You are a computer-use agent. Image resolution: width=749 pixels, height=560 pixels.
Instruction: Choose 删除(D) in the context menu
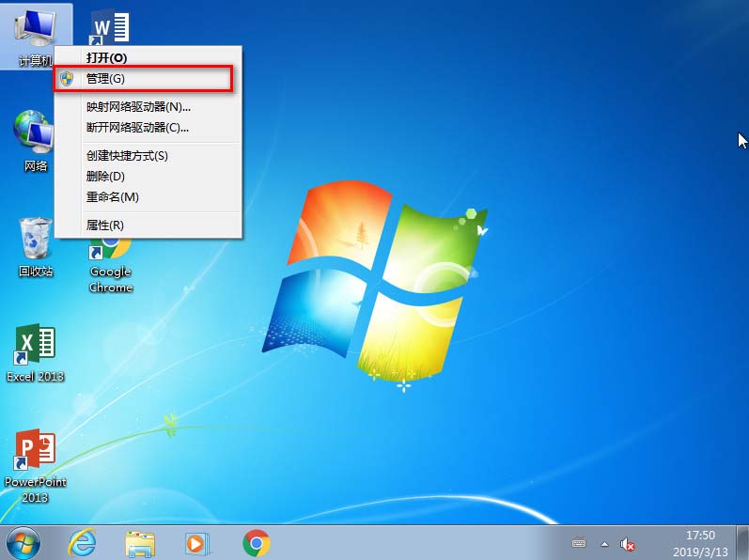(148, 176)
